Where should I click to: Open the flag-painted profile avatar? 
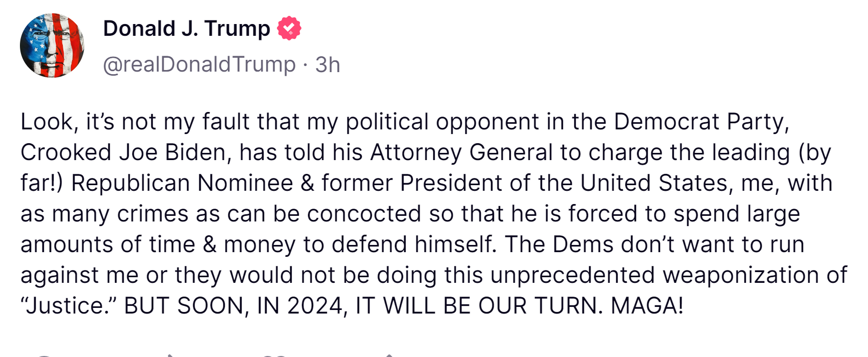click(x=52, y=46)
